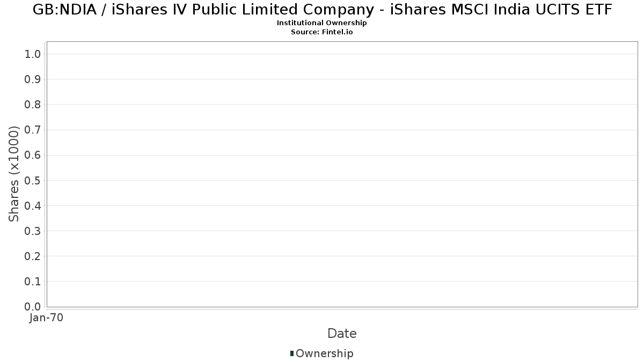Click the 0.9 y-axis tick label

tap(33, 79)
